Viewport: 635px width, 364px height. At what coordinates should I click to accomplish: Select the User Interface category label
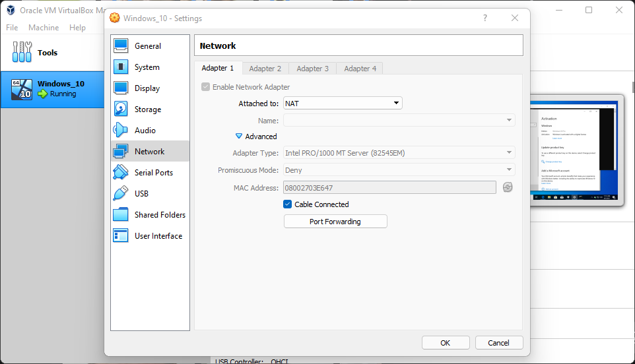(x=158, y=235)
